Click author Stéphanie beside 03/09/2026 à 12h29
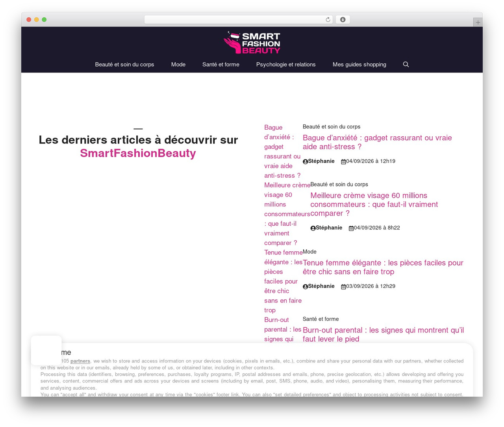The height and width of the screenshot is (427, 504). coord(321,286)
